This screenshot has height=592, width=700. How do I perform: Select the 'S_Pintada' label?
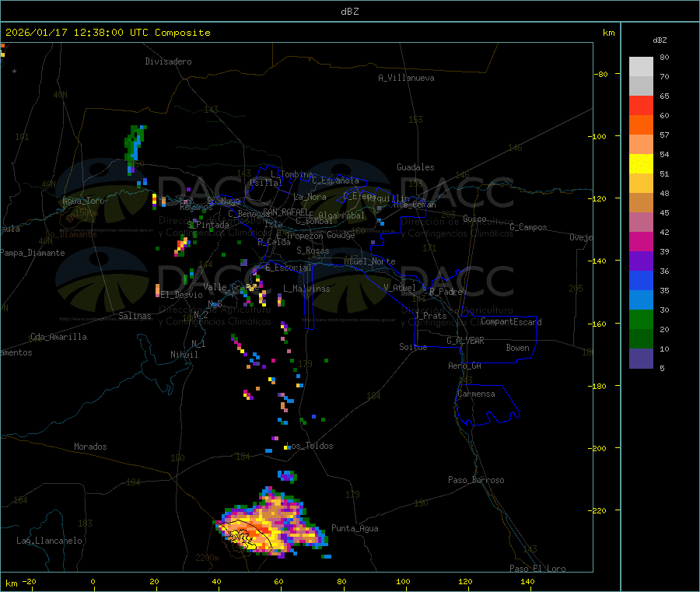(x=208, y=225)
